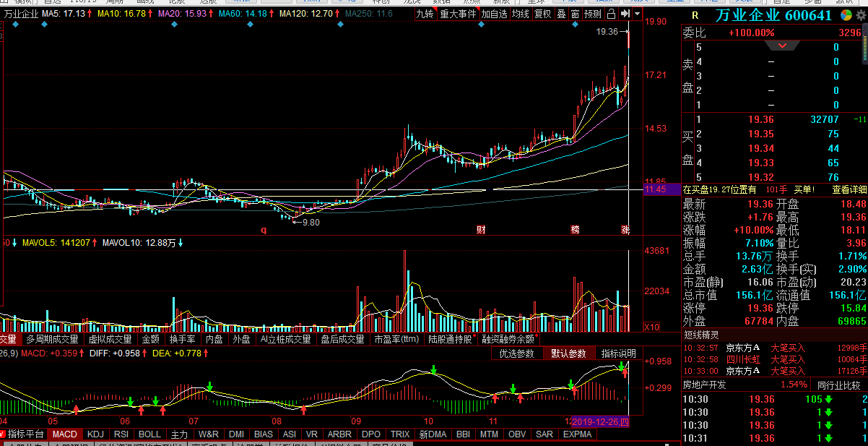The height and width of the screenshot is (446, 868).
Task: Open the 重大事件 major events button
Action: (x=458, y=14)
